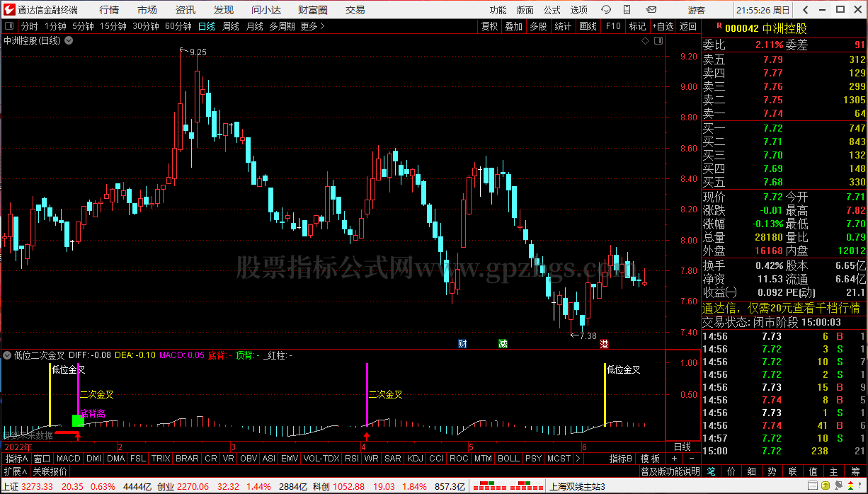Image resolution: width=868 pixels, height=494 pixels.
Task: Click the 2022年 timeline label
Action: pyautogui.click(x=18, y=447)
